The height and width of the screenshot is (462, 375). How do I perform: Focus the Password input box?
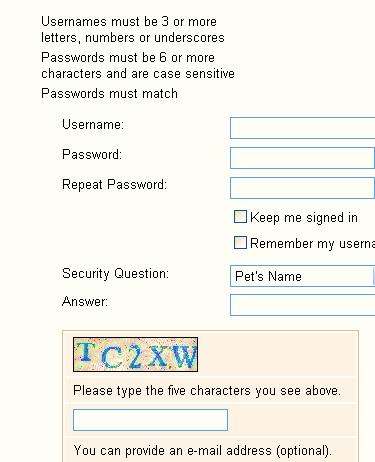(x=302, y=158)
